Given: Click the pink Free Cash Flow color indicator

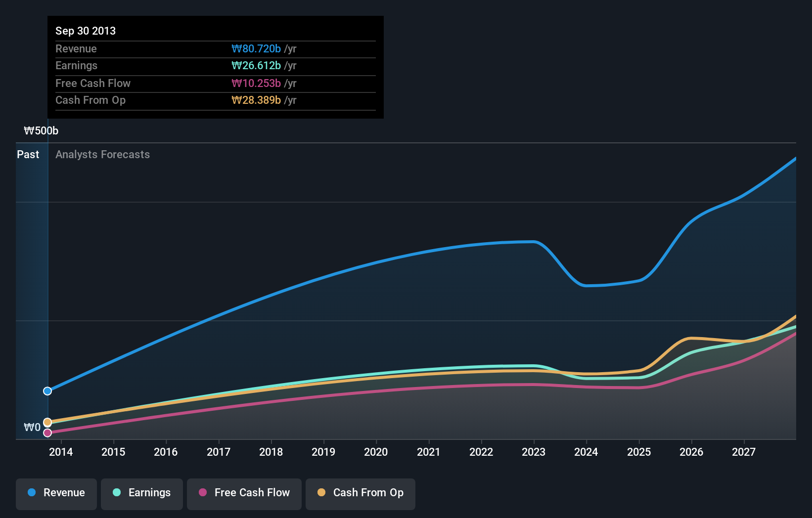Looking at the screenshot, I should tap(203, 493).
